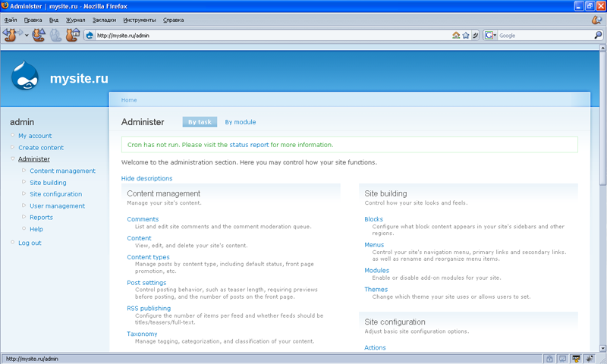607x364 pixels.
Task: Click the greyed-out Stop cat icon
Action: [x=55, y=35]
